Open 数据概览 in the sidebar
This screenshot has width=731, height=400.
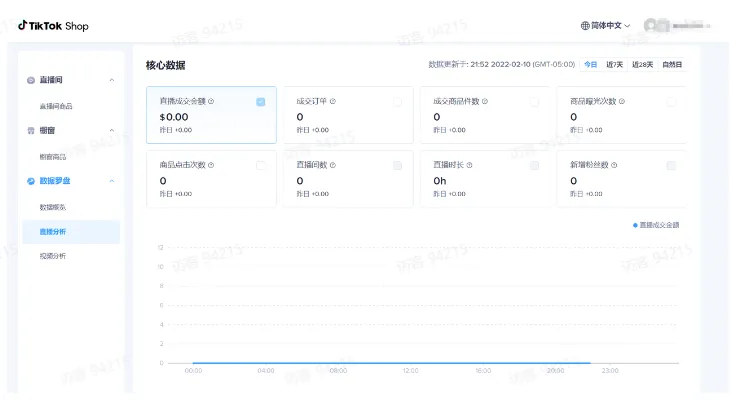point(53,207)
